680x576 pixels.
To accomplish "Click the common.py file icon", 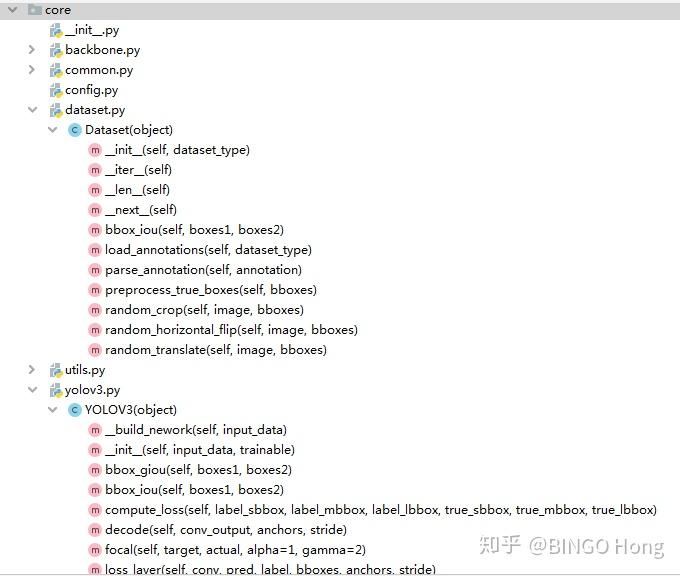I will click(56, 70).
